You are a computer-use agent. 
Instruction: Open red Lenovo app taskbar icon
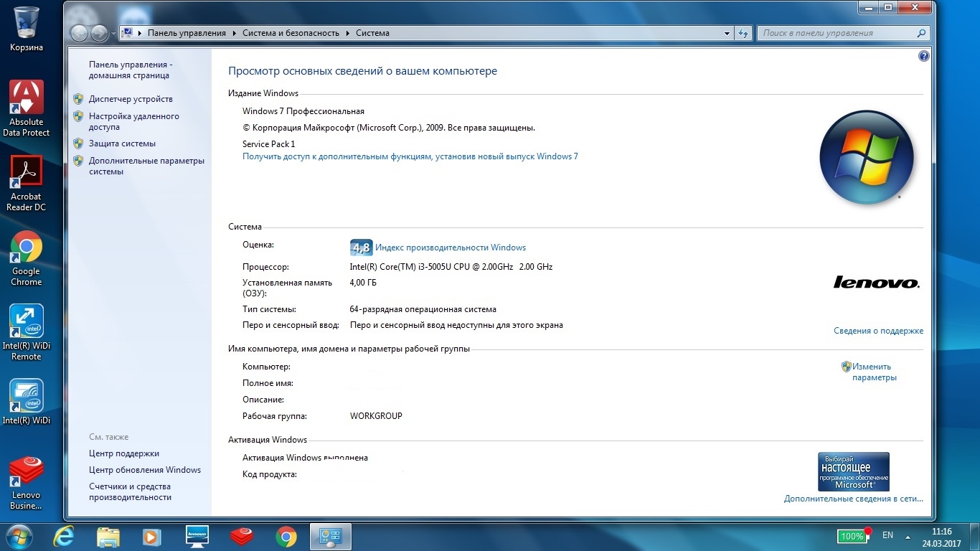tap(242, 537)
